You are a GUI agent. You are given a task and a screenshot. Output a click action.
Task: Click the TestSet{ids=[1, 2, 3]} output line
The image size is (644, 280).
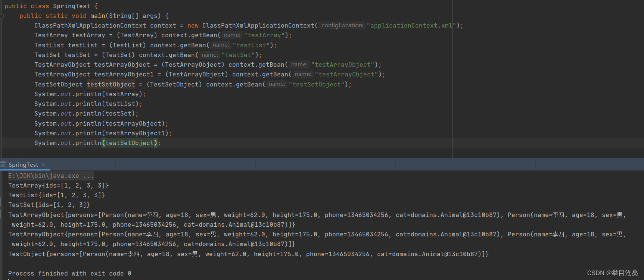coord(49,205)
